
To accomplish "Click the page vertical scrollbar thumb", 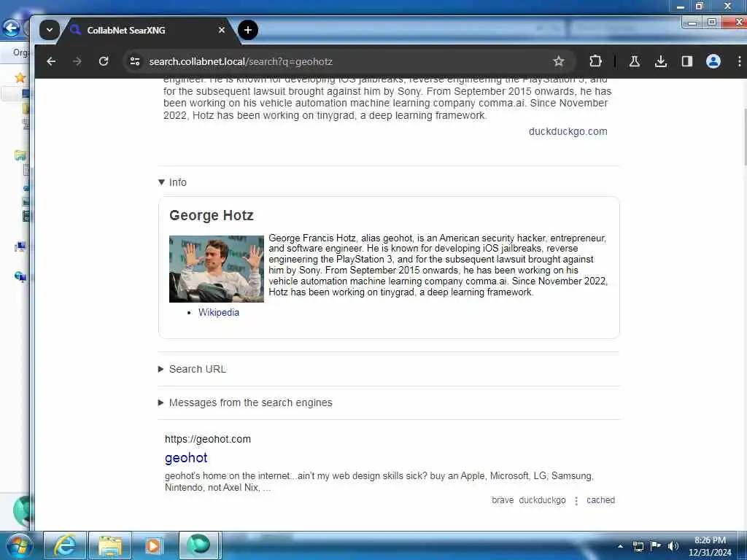I will 744,137.
